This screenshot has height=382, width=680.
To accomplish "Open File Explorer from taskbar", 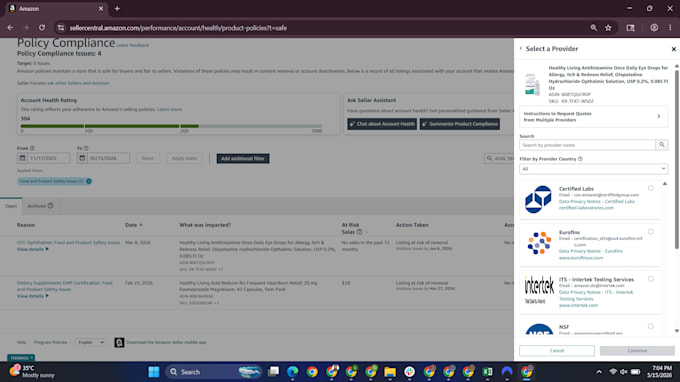I will coord(390,372).
